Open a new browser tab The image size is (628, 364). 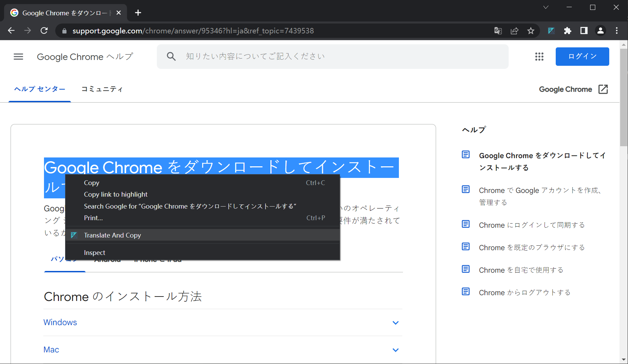[x=138, y=13]
